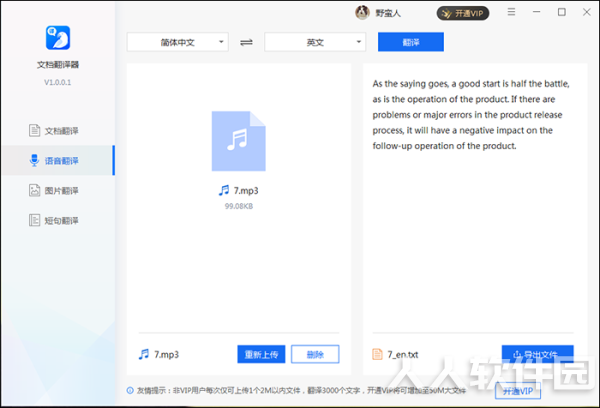Open the target language dropdown 英文
This screenshot has height=408, width=600.
point(315,42)
